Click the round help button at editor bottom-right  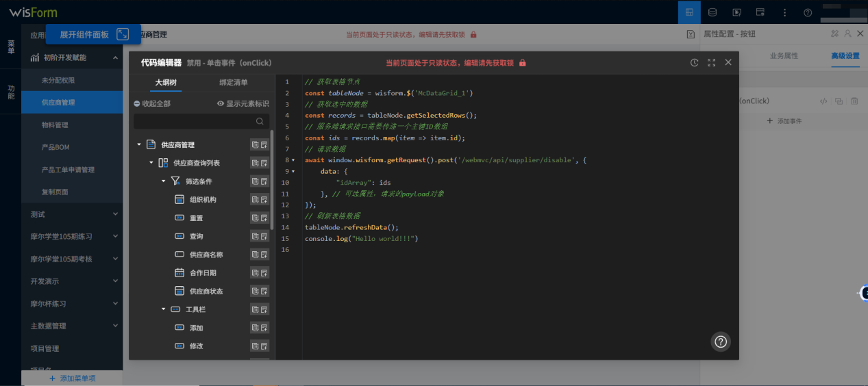coord(720,342)
